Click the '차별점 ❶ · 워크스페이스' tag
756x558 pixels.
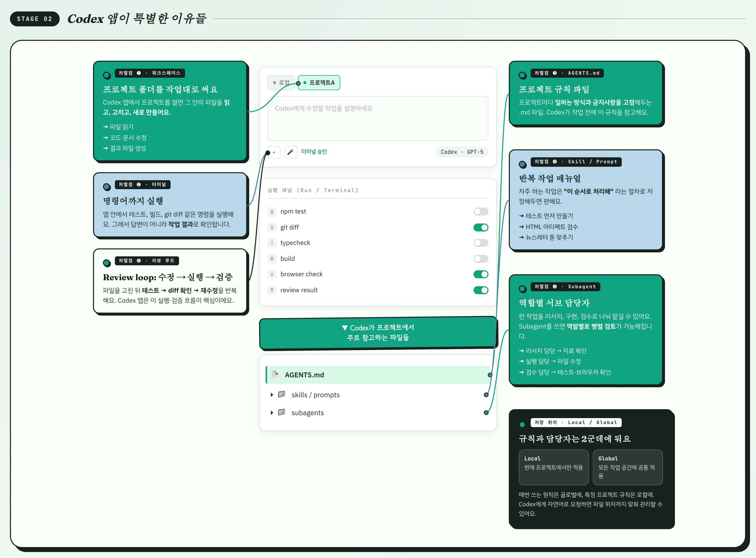tap(149, 73)
